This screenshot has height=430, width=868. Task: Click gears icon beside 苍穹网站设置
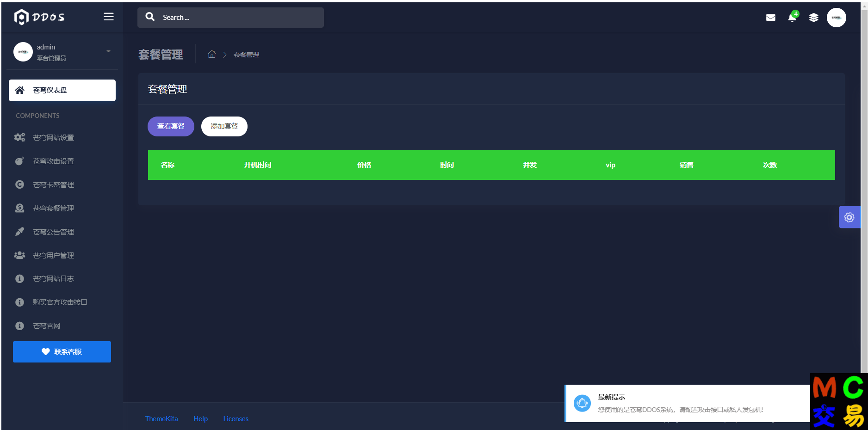tap(19, 137)
